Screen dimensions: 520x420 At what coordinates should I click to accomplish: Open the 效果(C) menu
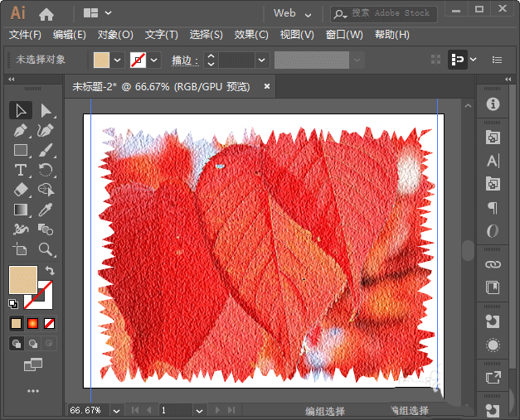point(251,35)
